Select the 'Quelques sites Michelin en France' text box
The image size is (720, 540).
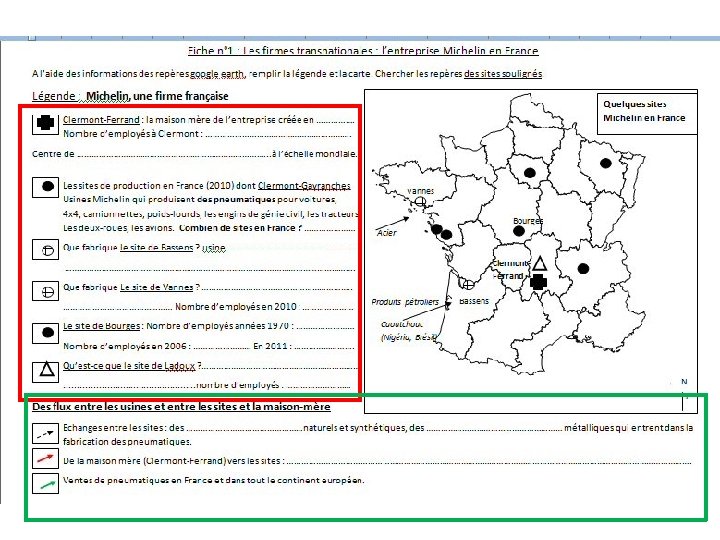click(647, 113)
